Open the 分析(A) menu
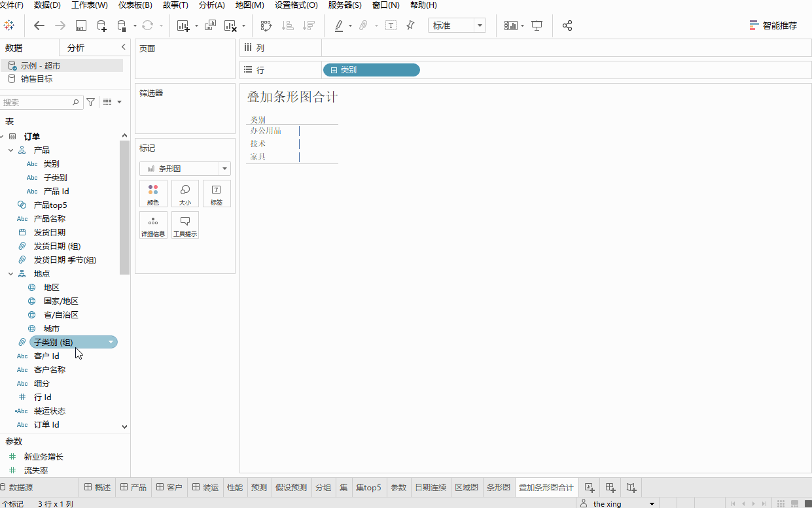 click(212, 5)
